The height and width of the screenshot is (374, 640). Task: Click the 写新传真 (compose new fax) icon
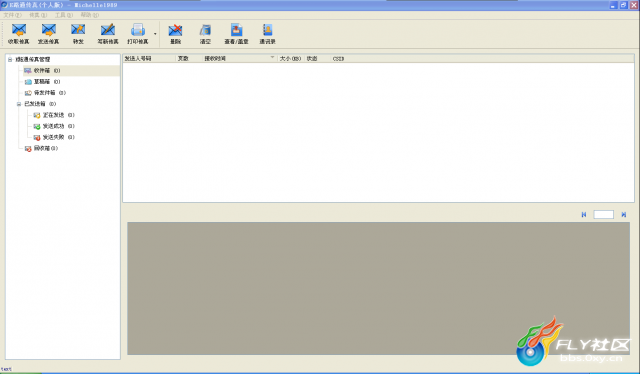point(108,30)
